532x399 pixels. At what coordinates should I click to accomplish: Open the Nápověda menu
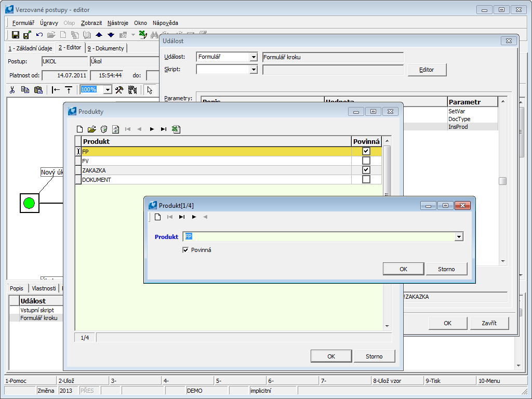[165, 23]
